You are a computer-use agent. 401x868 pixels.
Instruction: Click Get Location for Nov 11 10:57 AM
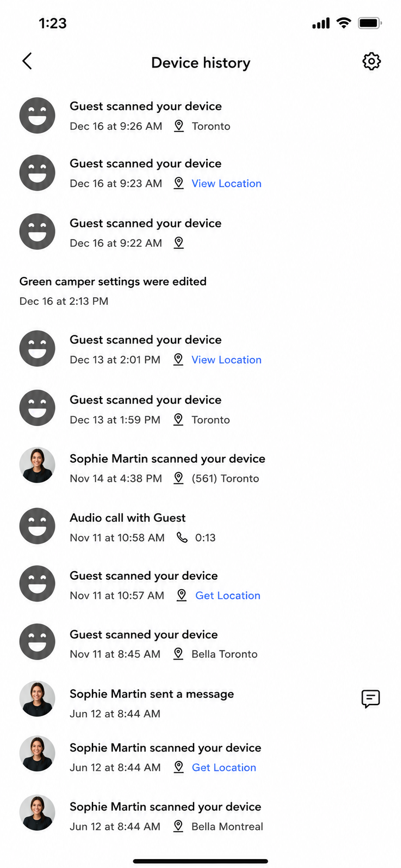click(228, 595)
